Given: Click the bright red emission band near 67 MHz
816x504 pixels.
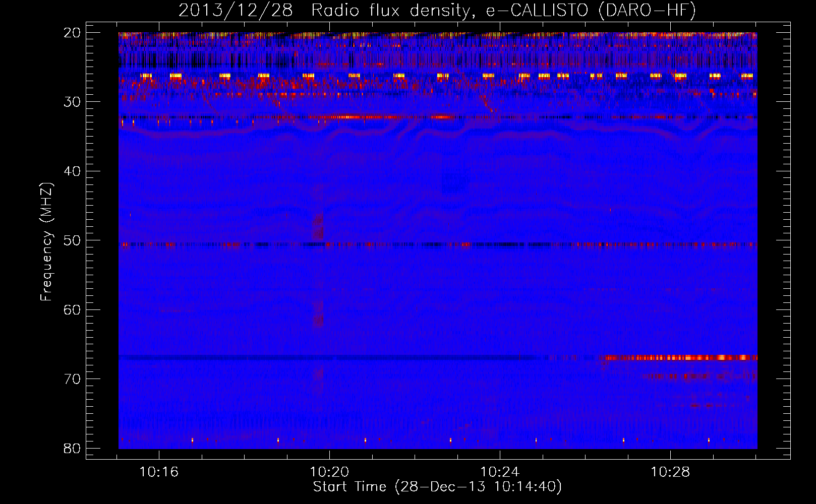Looking at the screenshot, I should click(x=679, y=357).
